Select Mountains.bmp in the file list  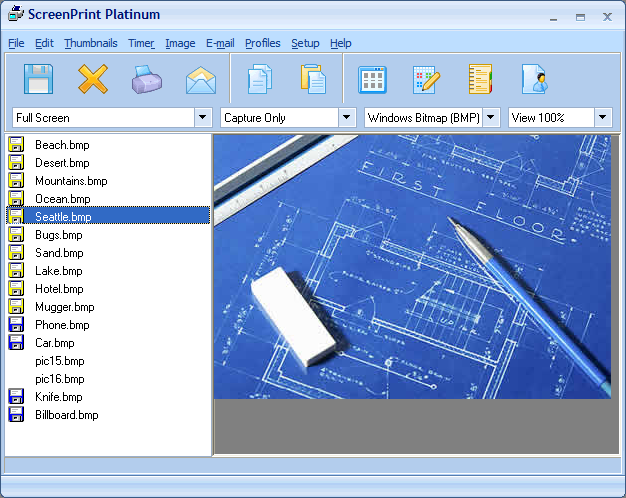[71, 181]
